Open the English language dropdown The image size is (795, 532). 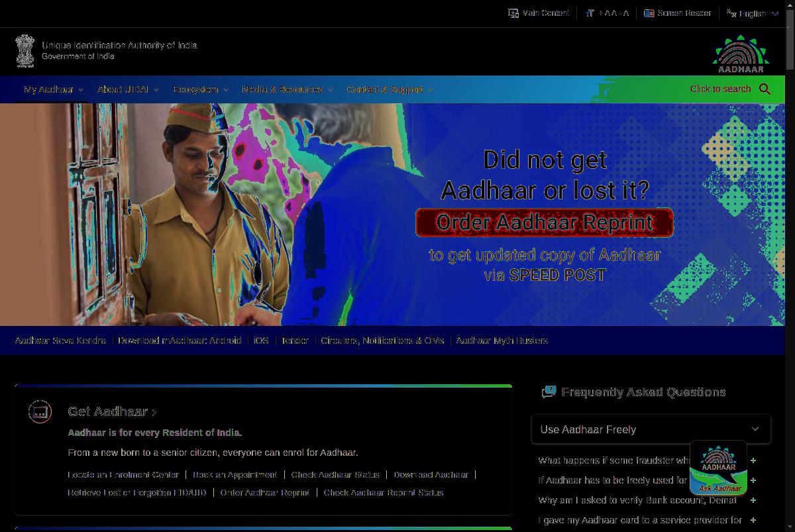tap(753, 13)
